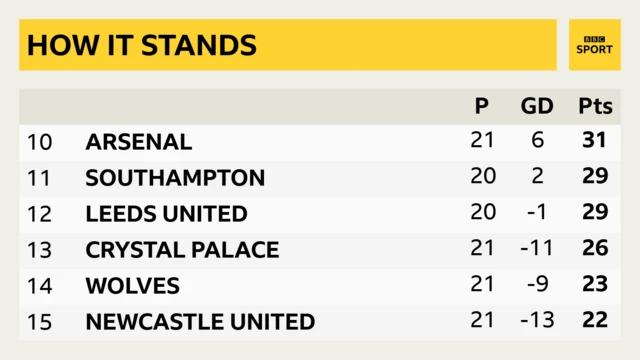
Task: Click Leeds United's -1 goal difference
Action: click(x=537, y=212)
